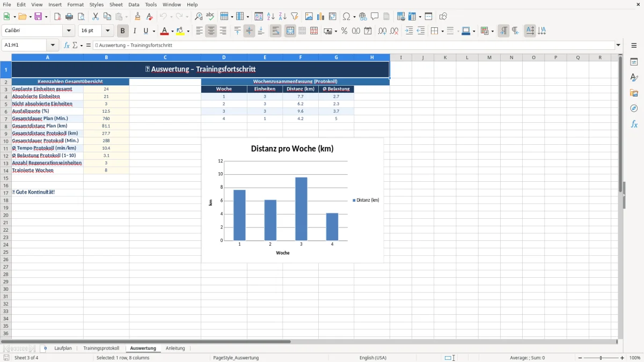Click the Save document icon
This screenshot has height=362, width=644.
[x=38, y=17]
